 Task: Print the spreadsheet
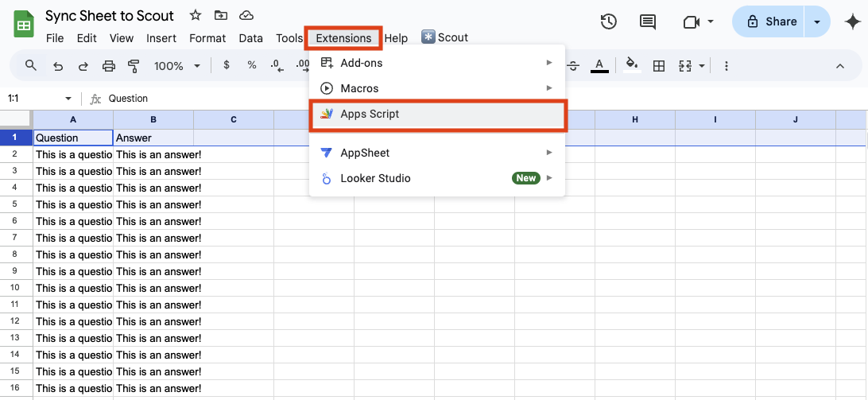[x=109, y=66]
